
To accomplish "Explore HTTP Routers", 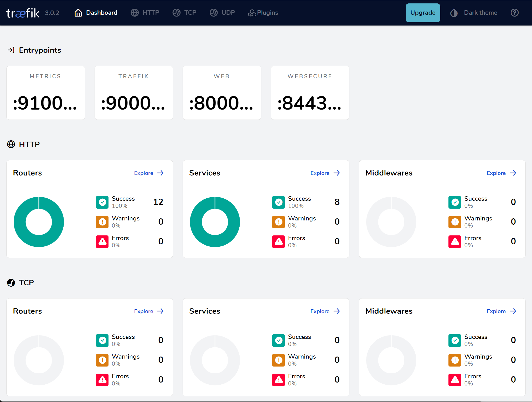I will tap(149, 173).
